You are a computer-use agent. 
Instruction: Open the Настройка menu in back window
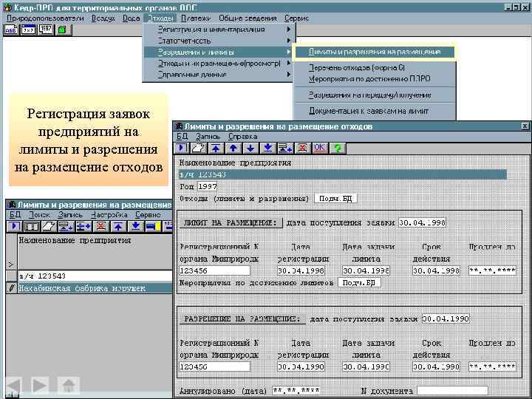point(109,215)
